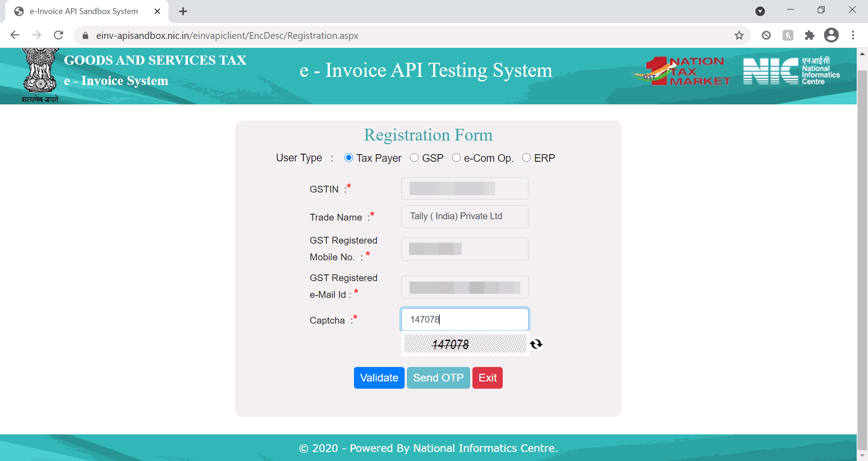Screen dimensions: 868x461
Task: Select Tax Payer user type
Action: click(x=349, y=158)
